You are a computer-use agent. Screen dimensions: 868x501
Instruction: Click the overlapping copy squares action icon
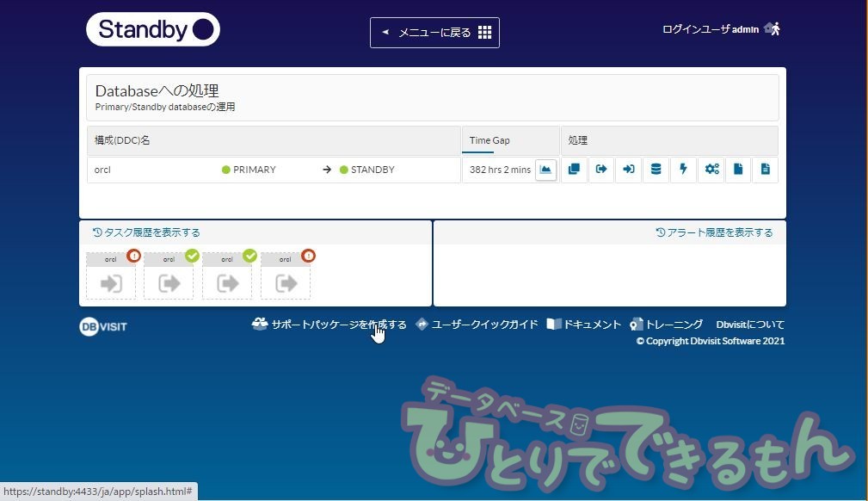[x=574, y=170]
